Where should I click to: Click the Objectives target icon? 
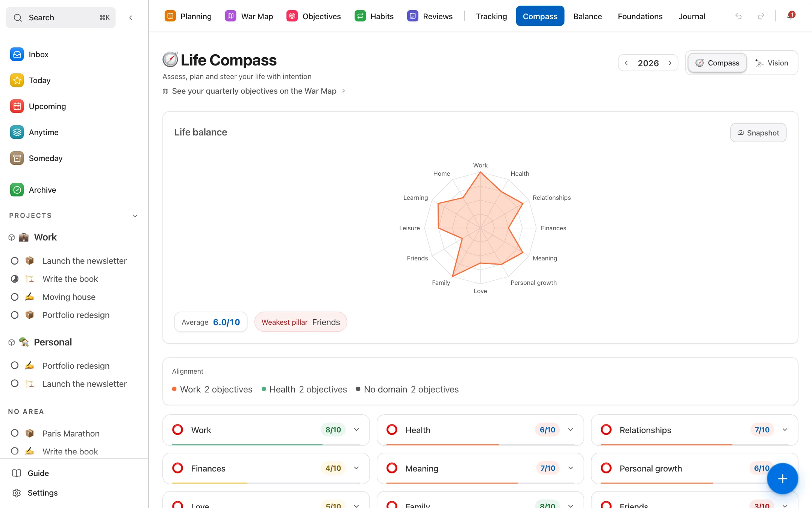pyautogui.click(x=292, y=16)
